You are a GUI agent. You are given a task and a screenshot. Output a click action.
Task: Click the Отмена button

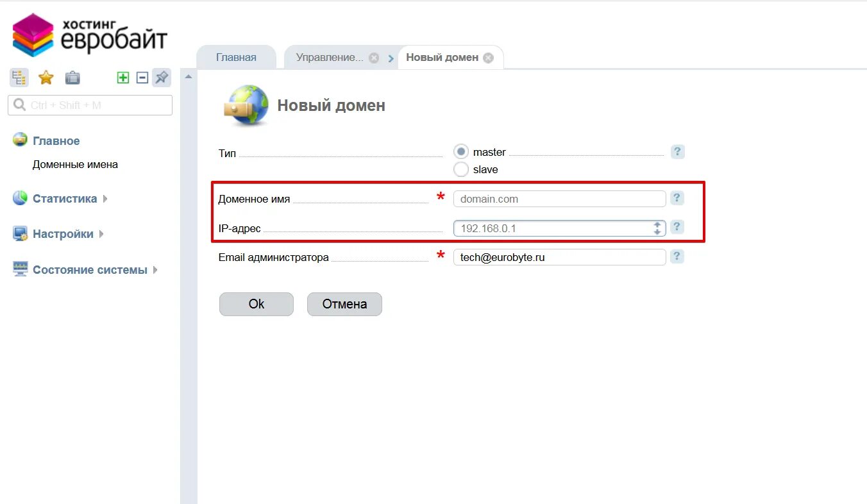(x=344, y=304)
